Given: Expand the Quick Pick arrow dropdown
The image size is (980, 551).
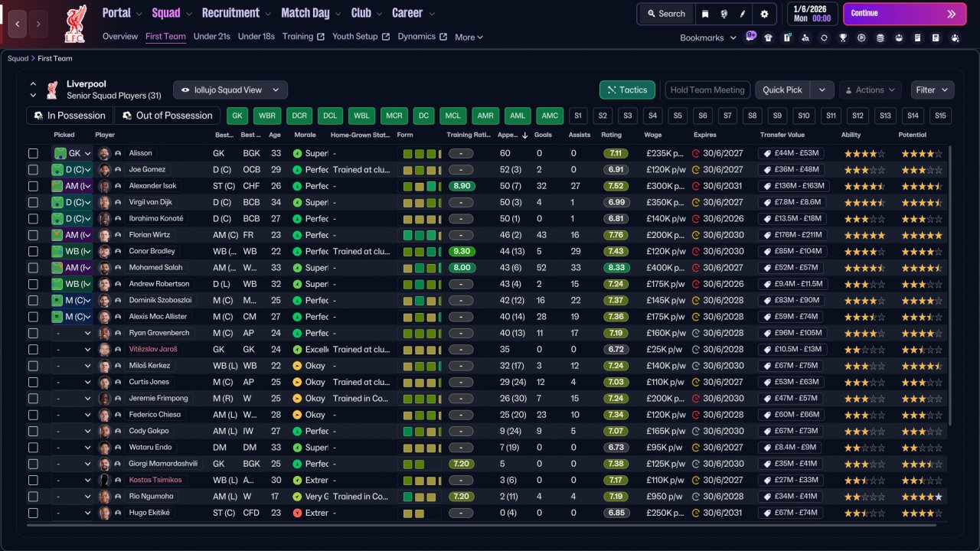Looking at the screenshot, I should coord(822,90).
